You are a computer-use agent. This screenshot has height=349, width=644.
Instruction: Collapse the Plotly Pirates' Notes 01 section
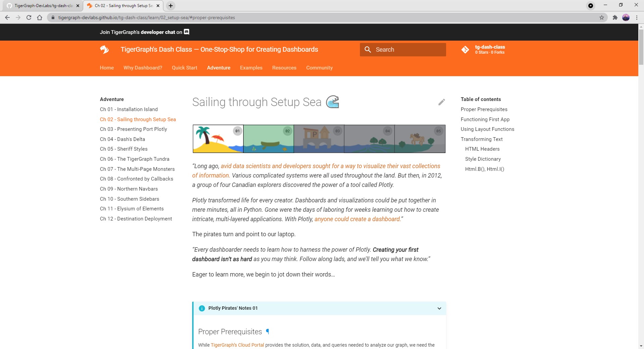439,308
